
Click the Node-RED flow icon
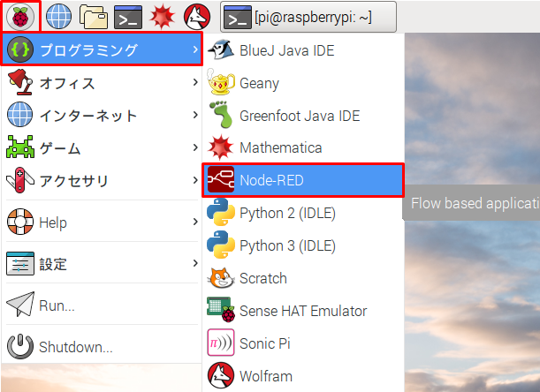tap(221, 179)
